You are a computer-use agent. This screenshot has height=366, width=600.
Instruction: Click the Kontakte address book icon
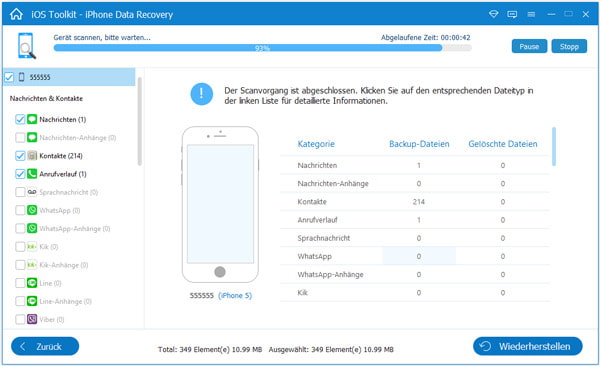32,155
